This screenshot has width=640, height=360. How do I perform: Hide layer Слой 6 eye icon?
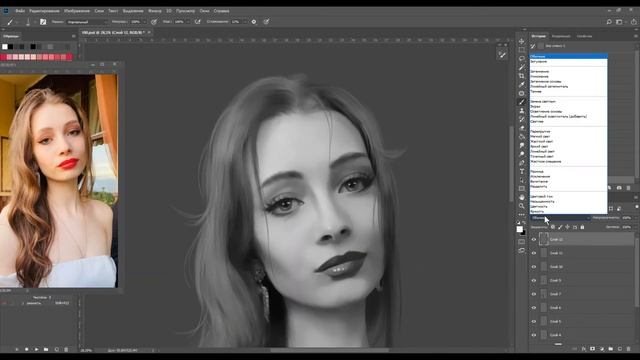(x=533, y=308)
